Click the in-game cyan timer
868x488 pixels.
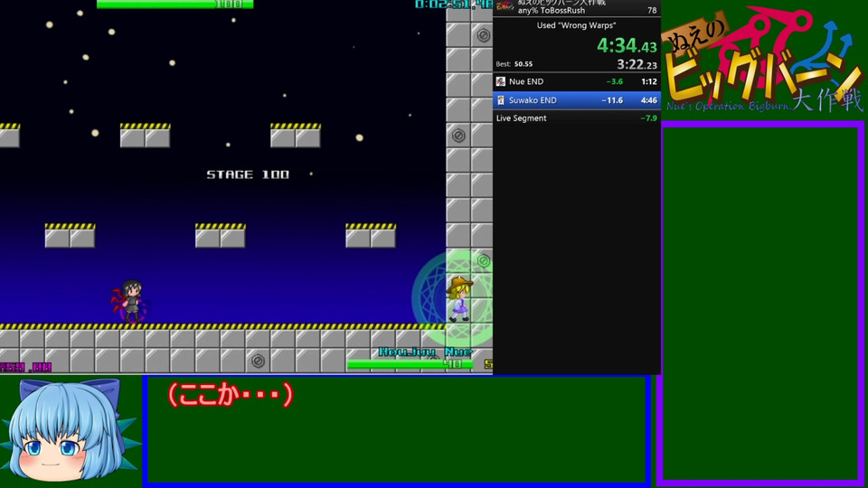click(x=453, y=5)
